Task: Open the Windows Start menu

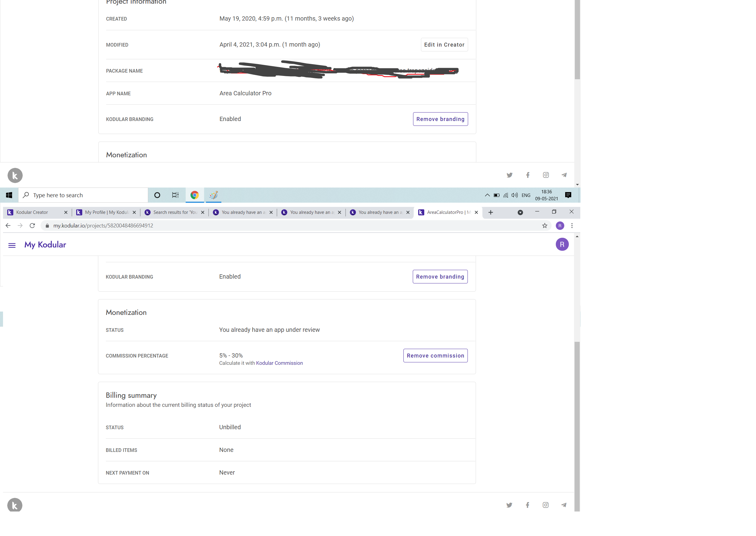Action: 9,195
